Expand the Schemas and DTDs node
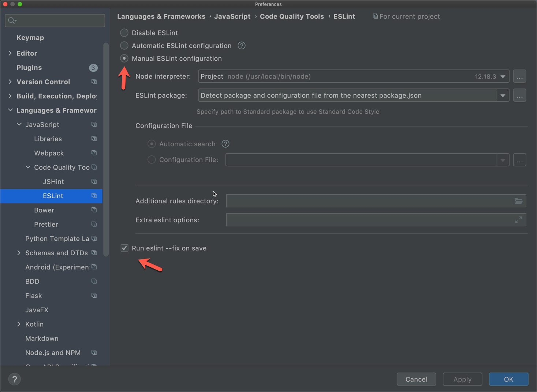This screenshot has height=392, width=537. pyautogui.click(x=19, y=253)
